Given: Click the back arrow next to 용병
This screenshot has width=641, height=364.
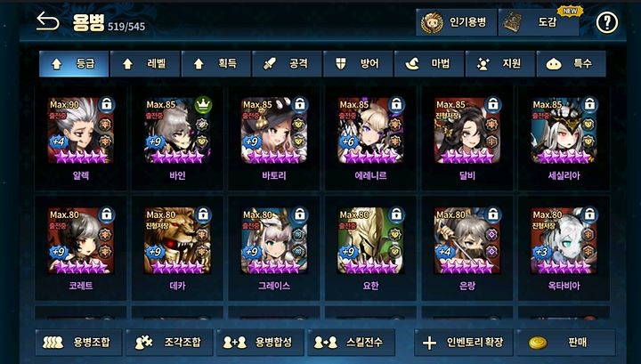Looking at the screenshot, I should [47, 21].
